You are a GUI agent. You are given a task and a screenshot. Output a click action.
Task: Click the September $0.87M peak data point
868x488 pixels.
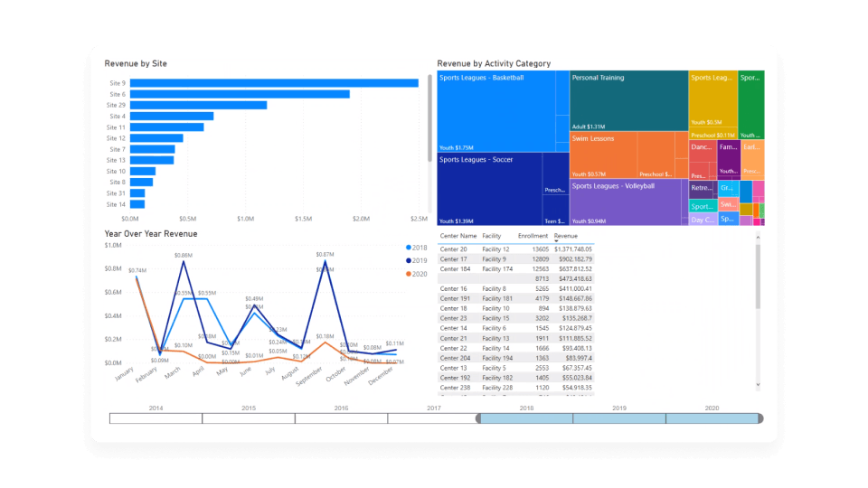[x=325, y=260]
